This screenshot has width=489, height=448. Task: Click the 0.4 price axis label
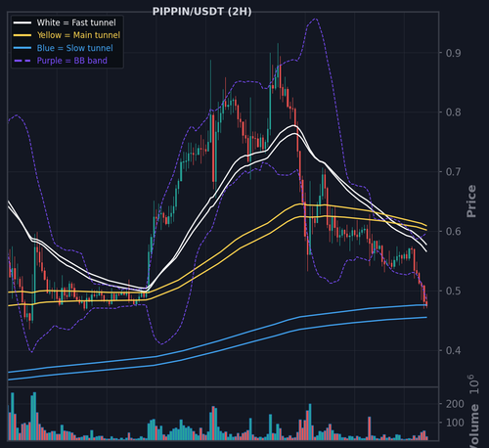[454, 350]
